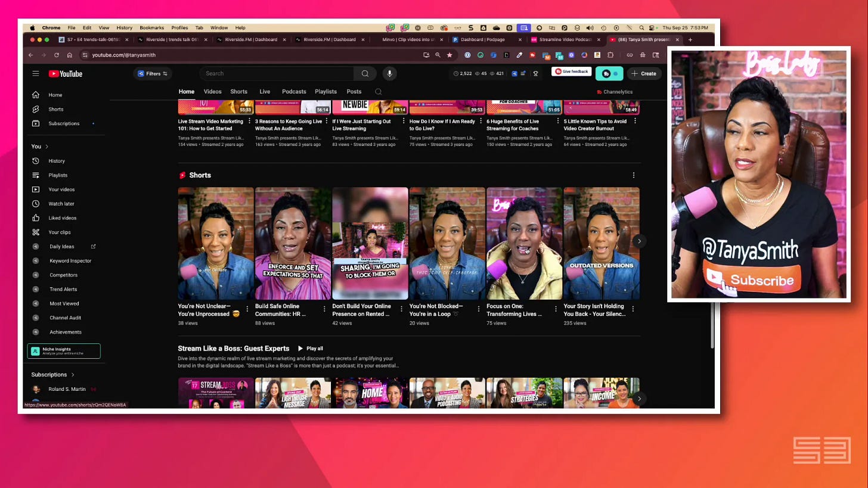Open options for "5 Little Known Tips" video
Viewport: 868px width, 488px height.
[635, 121]
